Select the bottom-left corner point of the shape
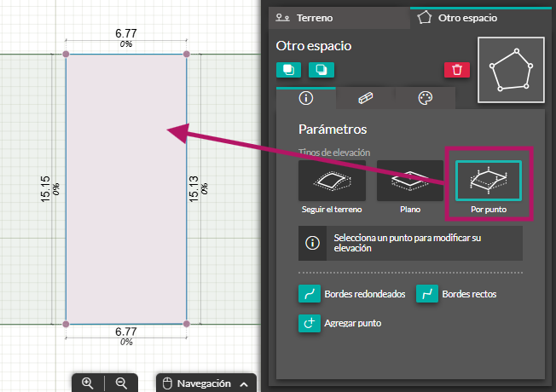The height and width of the screenshot is (392, 556). pyautogui.click(x=66, y=324)
